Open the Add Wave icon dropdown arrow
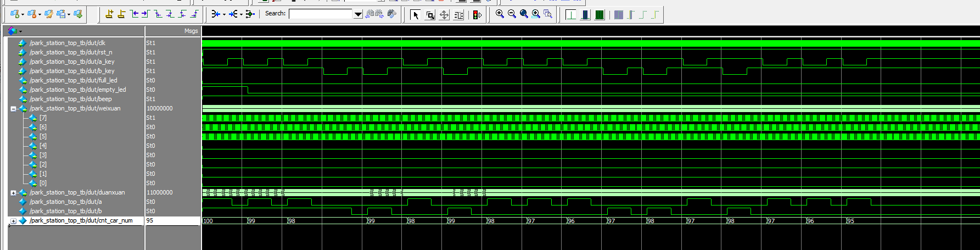This screenshot has height=250, width=980. pos(23,15)
